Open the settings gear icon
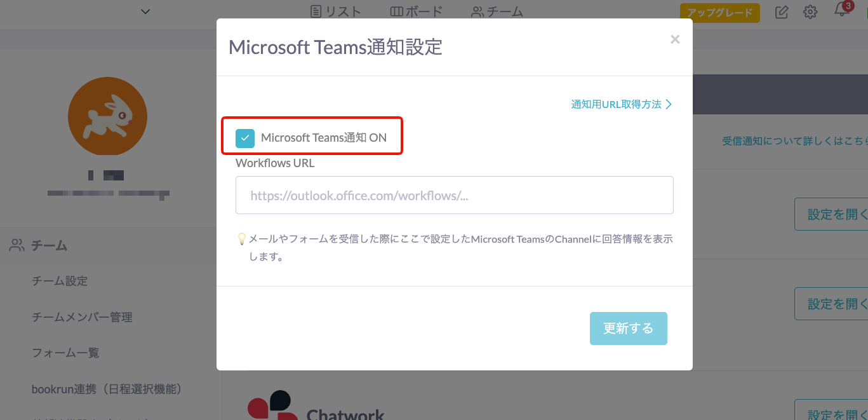The height and width of the screenshot is (420, 868). click(810, 12)
